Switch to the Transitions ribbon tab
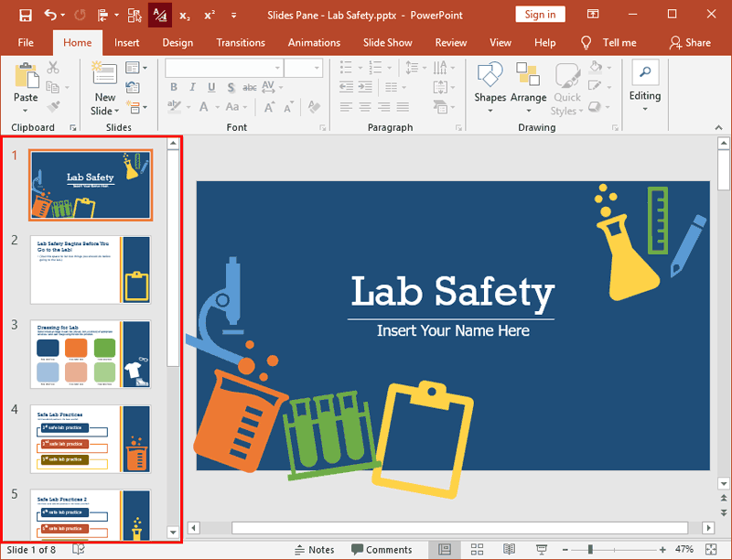The image size is (732, 560). 241,42
